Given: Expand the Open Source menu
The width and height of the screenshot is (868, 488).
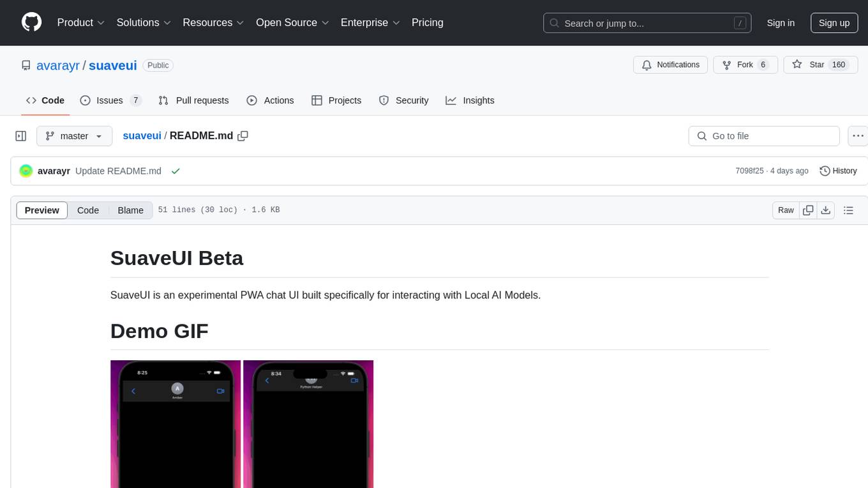Looking at the screenshot, I should pos(292,22).
